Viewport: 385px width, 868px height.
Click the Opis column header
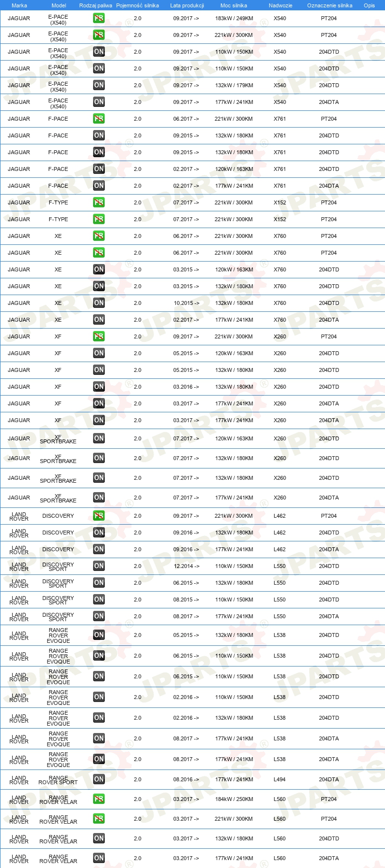[369, 5]
